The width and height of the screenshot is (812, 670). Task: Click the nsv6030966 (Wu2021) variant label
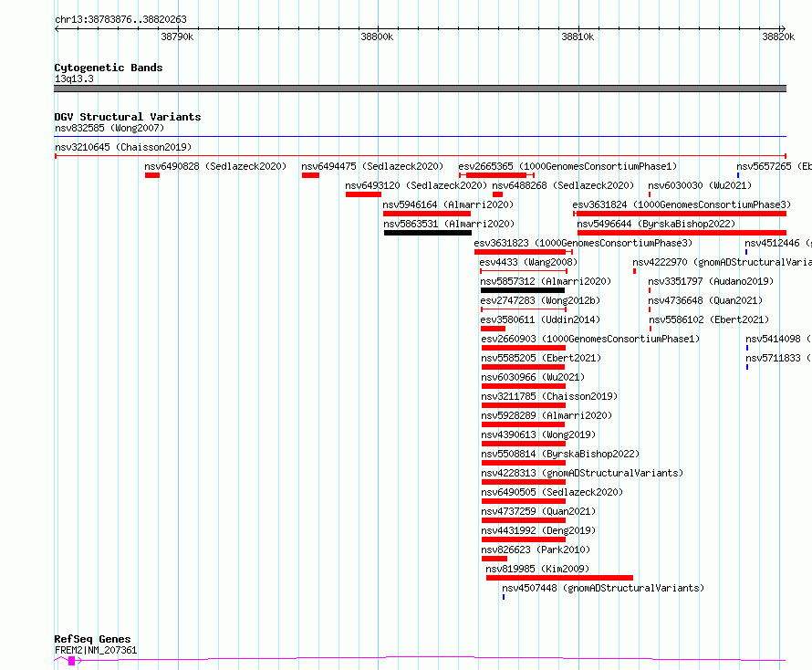tap(533, 377)
